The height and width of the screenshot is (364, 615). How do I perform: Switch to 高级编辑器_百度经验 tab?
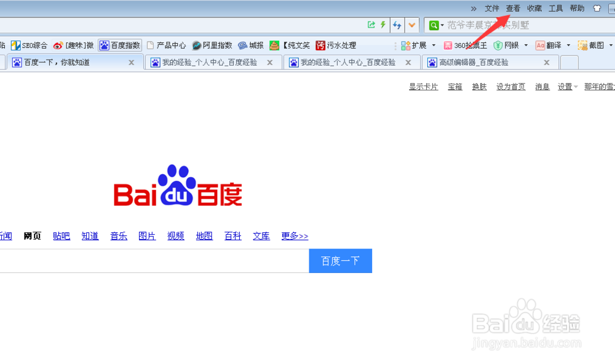point(489,63)
